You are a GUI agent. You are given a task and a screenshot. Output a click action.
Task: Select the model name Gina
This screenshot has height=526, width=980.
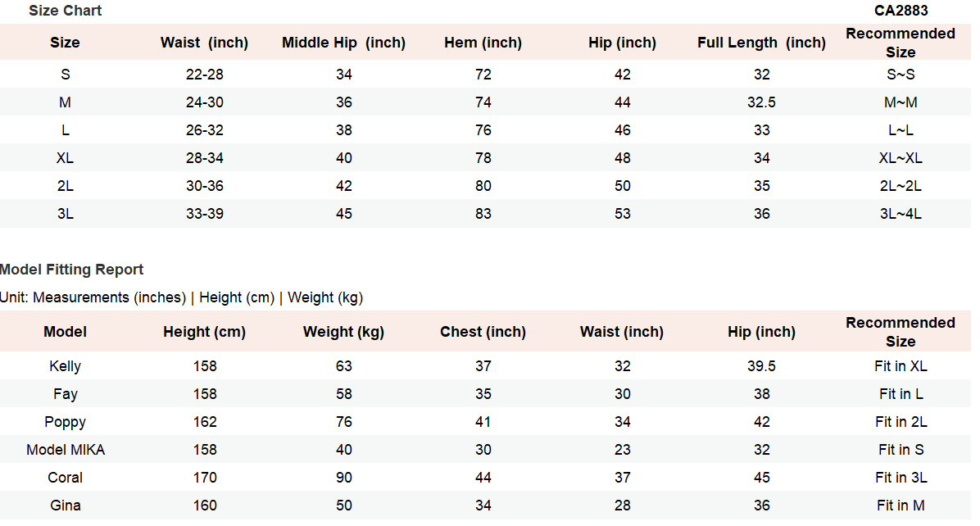click(66, 506)
